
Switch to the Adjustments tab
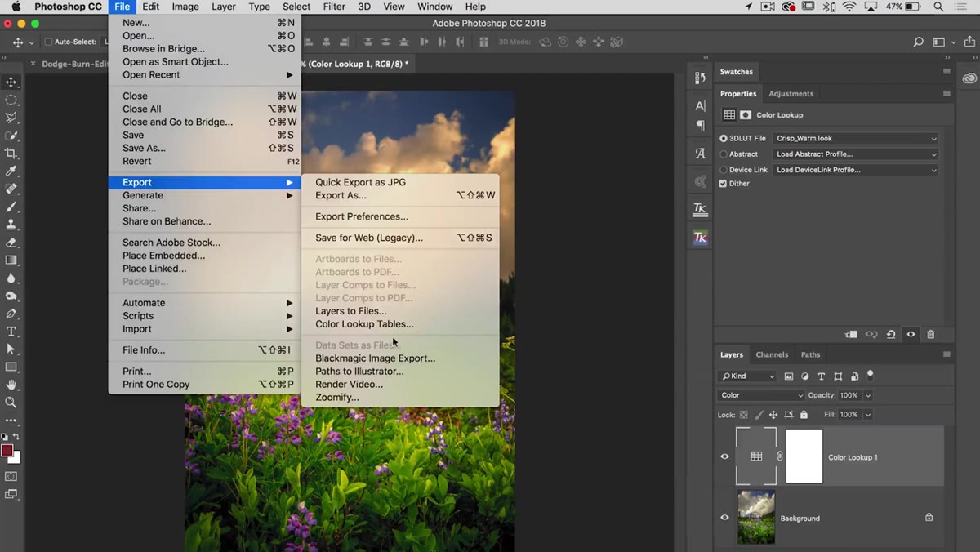(x=791, y=94)
